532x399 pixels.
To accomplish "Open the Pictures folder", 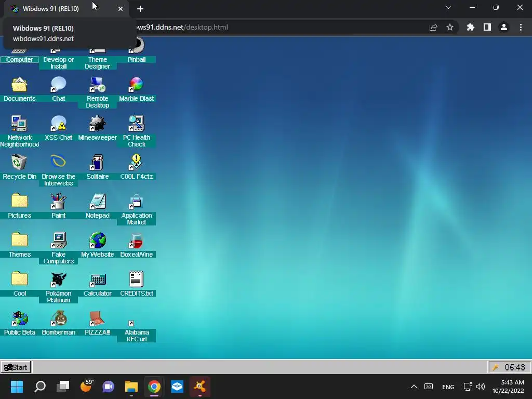I will [x=19, y=202].
